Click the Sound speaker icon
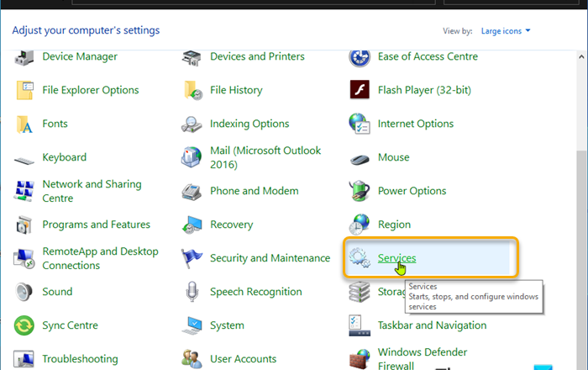This screenshot has height=370, width=588. 24,292
